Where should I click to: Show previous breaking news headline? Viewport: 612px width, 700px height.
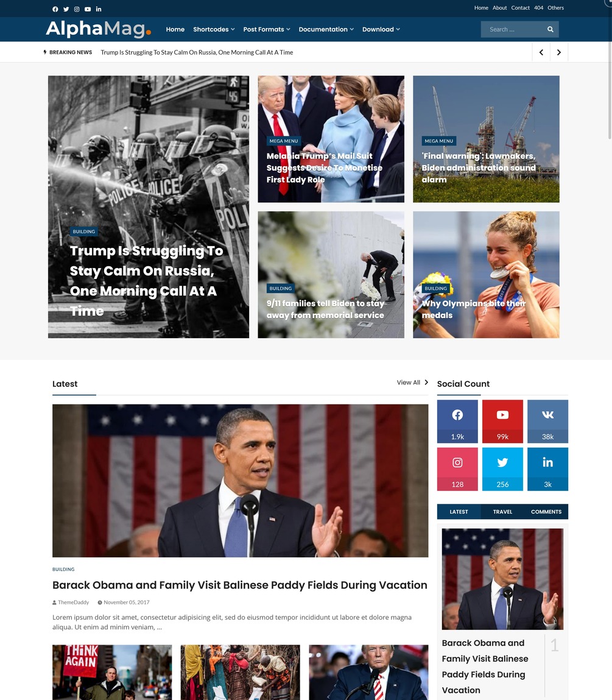coord(541,52)
